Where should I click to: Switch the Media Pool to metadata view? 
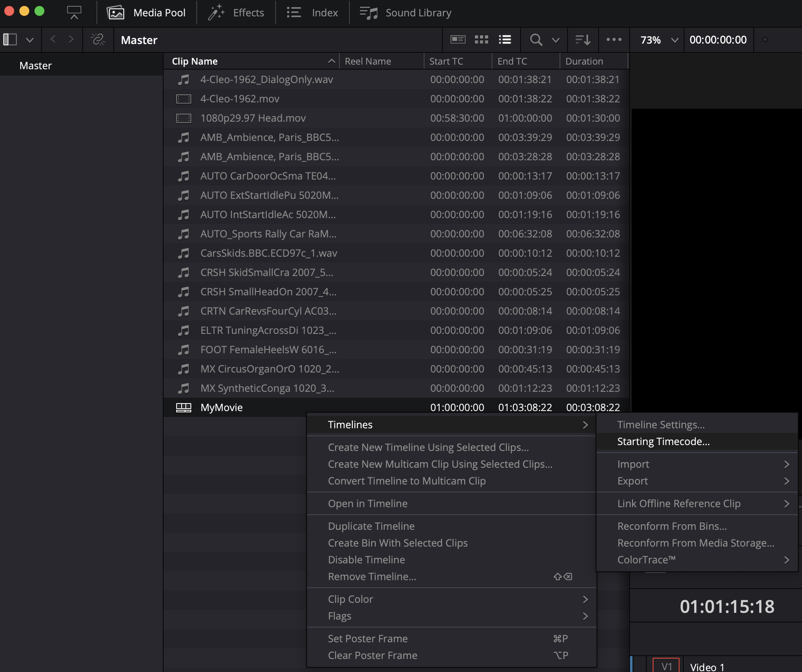(457, 40)
